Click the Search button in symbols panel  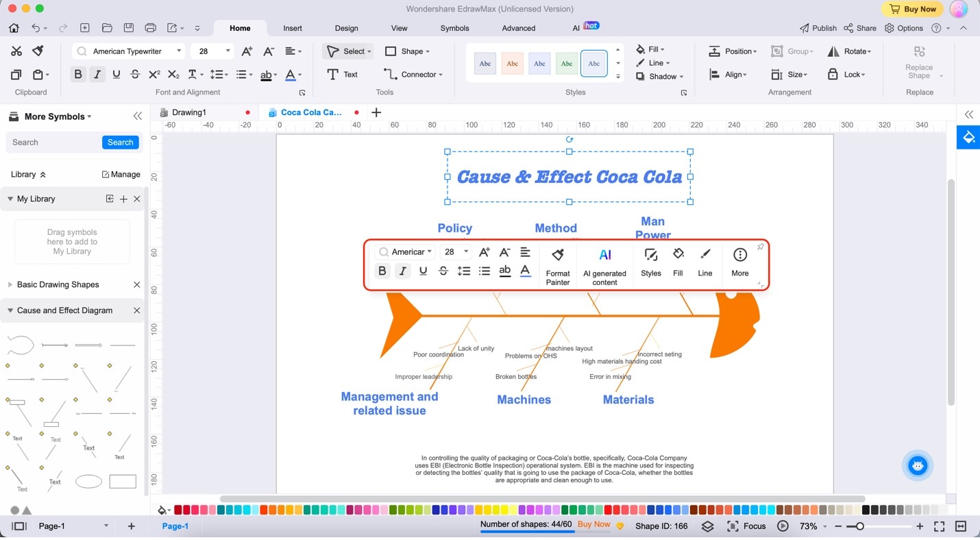121,143
